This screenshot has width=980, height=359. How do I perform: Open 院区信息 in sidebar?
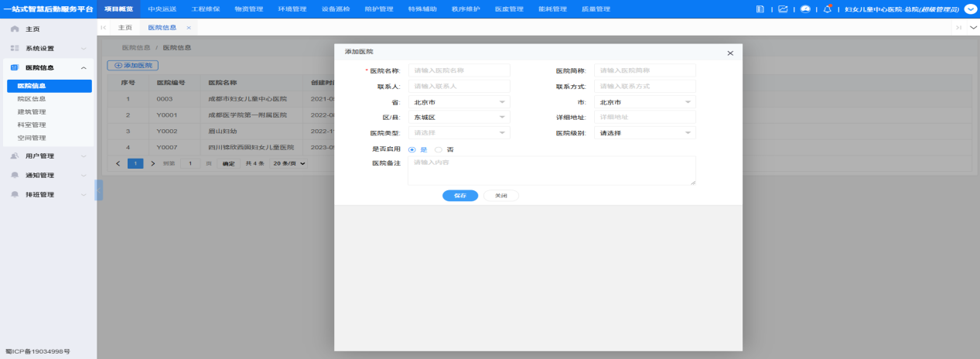(x=32, y=99)
